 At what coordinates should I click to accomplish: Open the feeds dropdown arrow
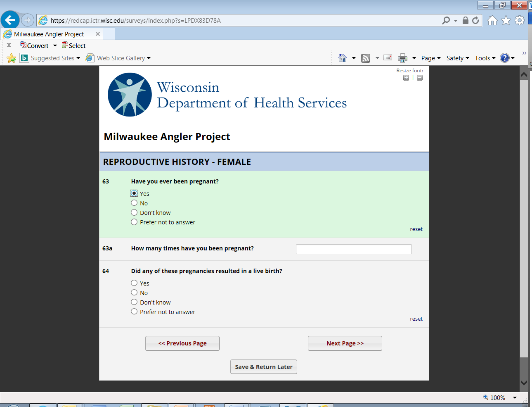[x=377, y=58]
